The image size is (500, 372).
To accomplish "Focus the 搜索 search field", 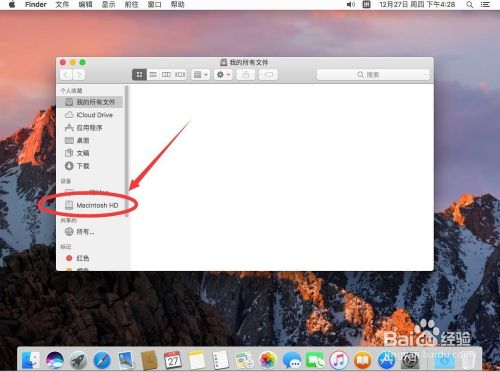I will point(373,75).
